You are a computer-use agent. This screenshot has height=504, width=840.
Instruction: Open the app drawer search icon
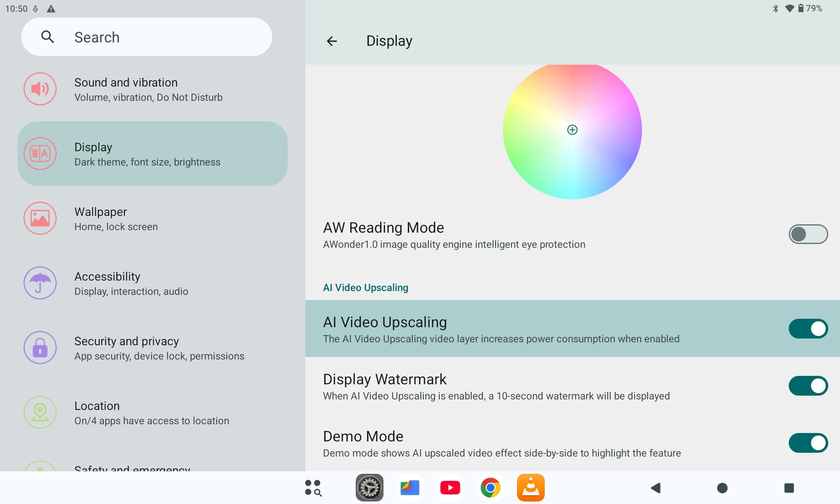pos(313,488)
